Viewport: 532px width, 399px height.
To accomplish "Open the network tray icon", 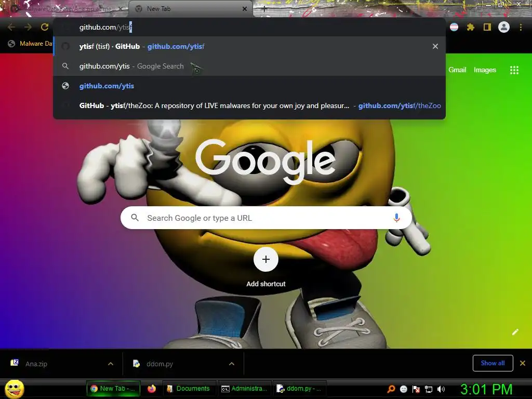I will coord(429,389).
